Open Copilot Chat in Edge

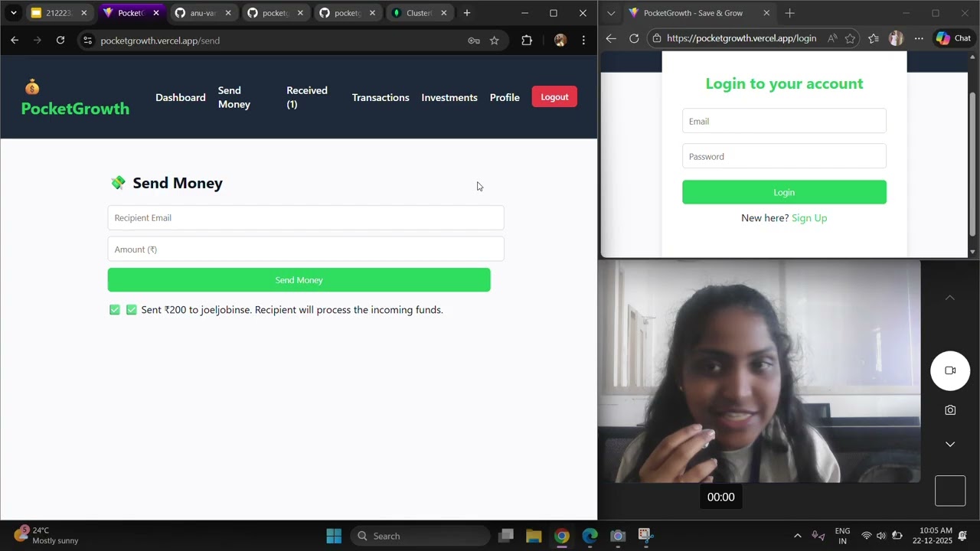pyautogui.click(x=954, y=38)
